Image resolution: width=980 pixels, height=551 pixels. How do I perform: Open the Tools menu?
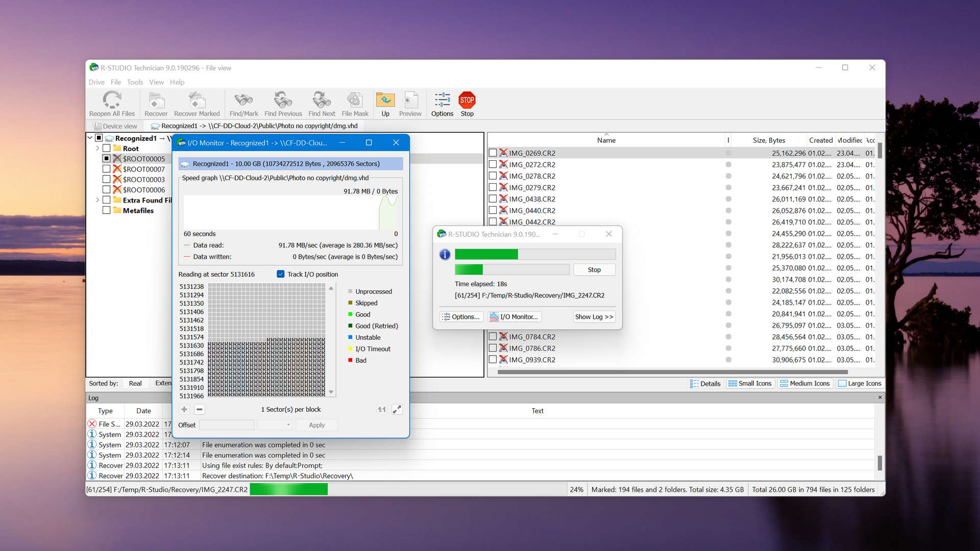[x=135, y=82]
